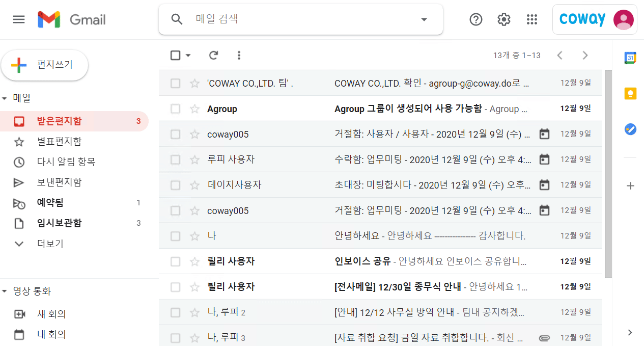
Task: Show search options dropdown arrow
Action: click(424, 19)
